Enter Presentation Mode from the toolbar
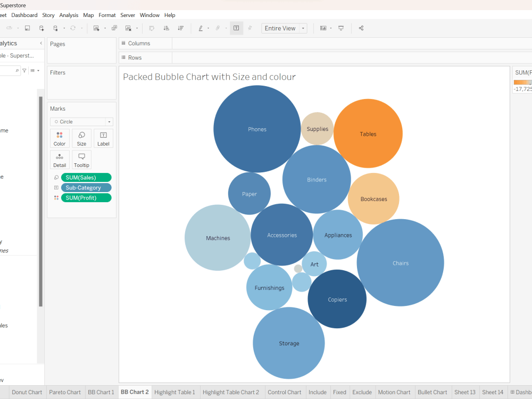 pos(340,28)
